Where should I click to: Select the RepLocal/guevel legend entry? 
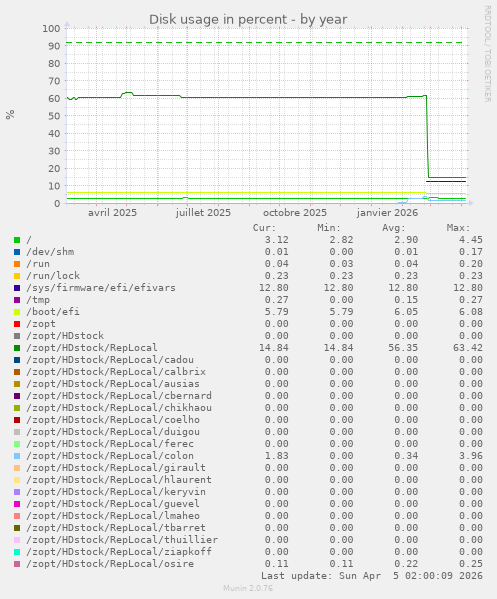[113, 503]
